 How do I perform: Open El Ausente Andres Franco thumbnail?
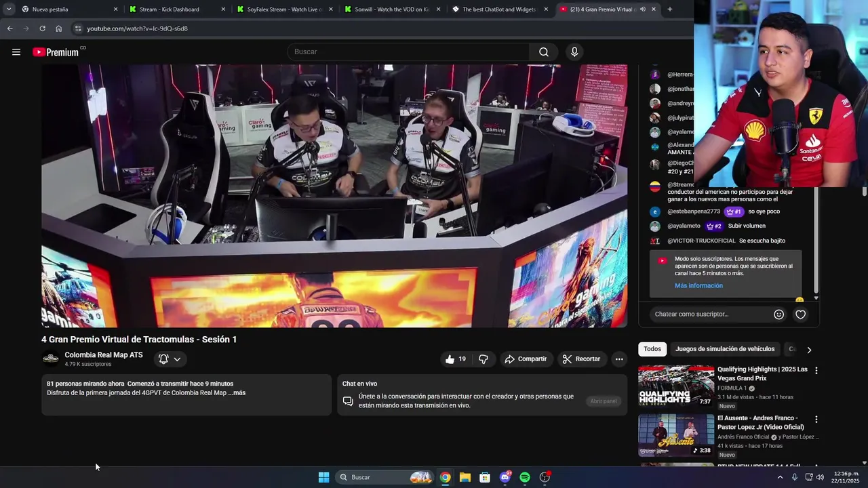point(676,436)
